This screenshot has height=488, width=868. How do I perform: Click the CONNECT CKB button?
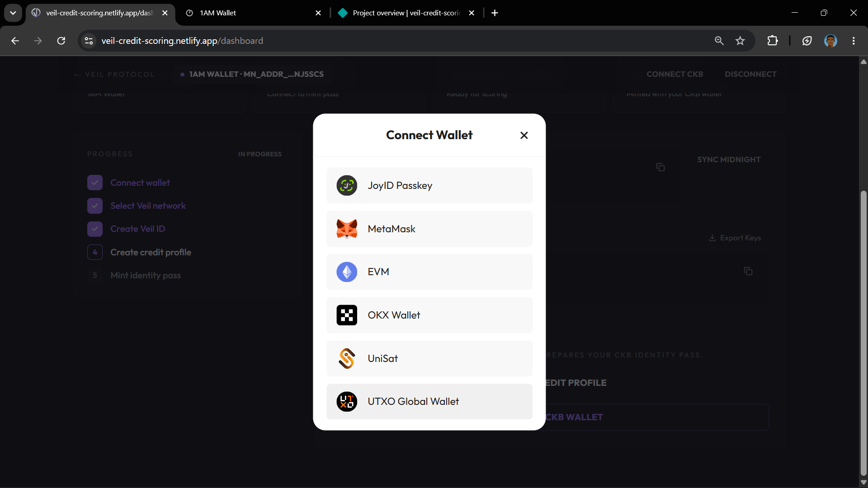(675, 74)
